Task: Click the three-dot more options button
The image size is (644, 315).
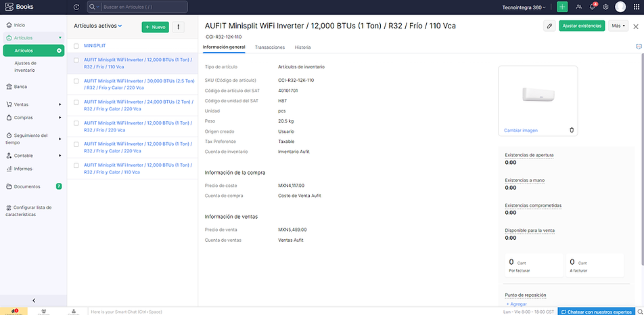Action: point(179,27)
